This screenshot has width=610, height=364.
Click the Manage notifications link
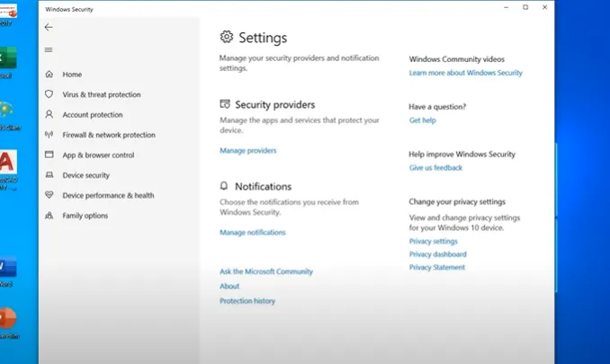click(253, 232)
